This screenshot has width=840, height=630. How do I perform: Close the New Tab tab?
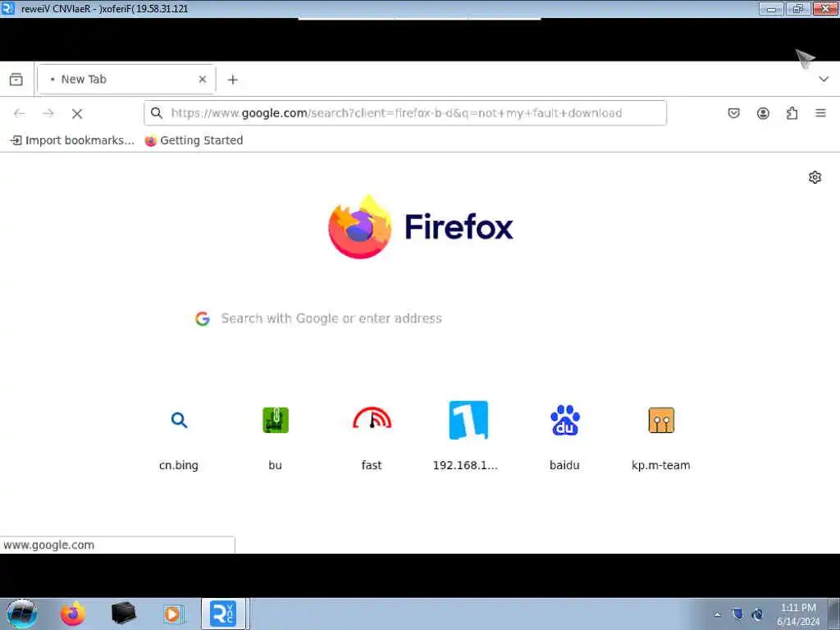pos(203,80)
